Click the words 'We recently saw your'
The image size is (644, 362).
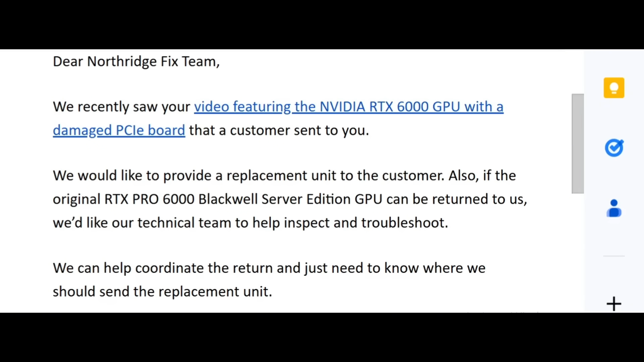point(121,107)
